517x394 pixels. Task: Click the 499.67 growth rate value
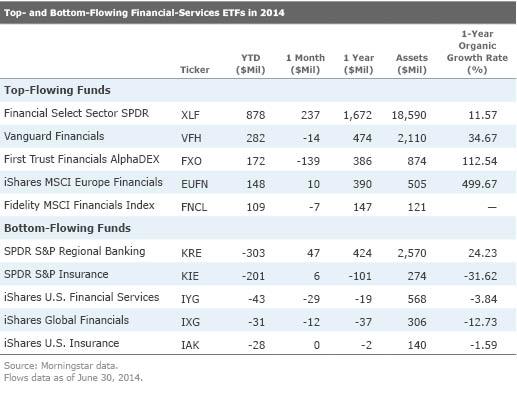coord(479,184)
